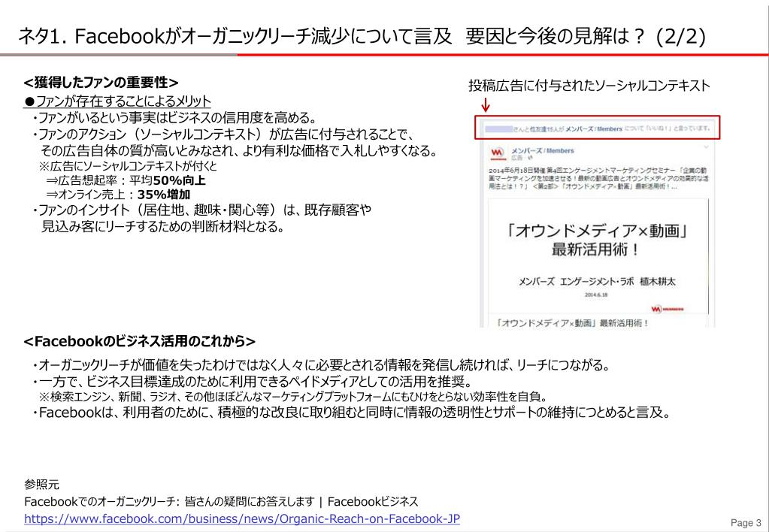The width and height of the screenshot is (769, 532).
Task: Click the note ※広告にソーシャルコンテキストが付くと
Action: click(x=129, y=166)
